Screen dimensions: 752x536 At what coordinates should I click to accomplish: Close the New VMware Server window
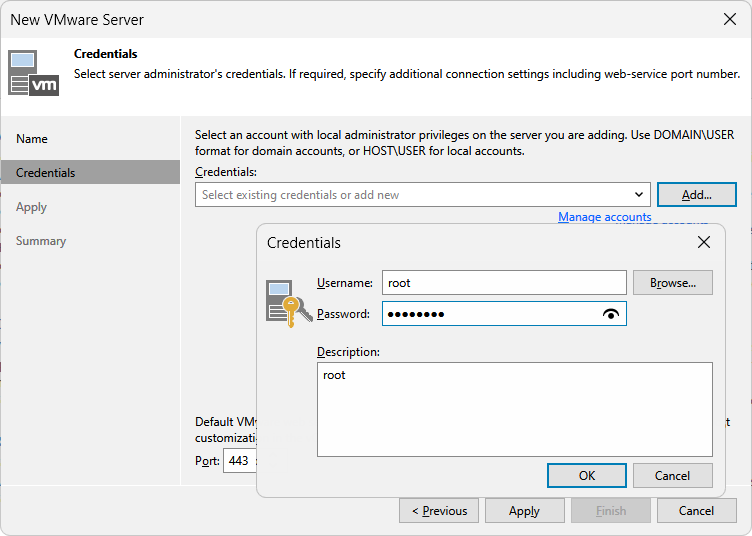pyautogui.click(x=729, y=19)
